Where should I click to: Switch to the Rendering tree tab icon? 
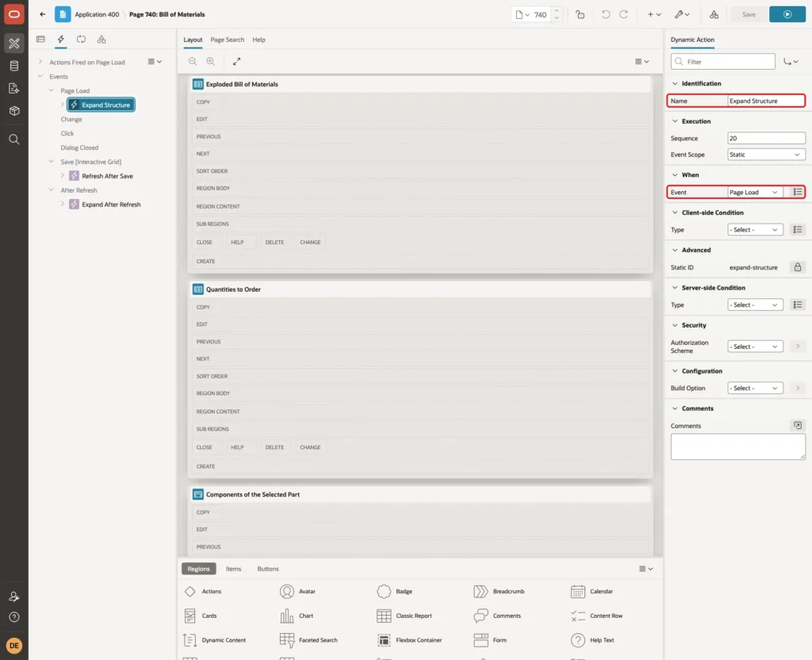point(40,40)
